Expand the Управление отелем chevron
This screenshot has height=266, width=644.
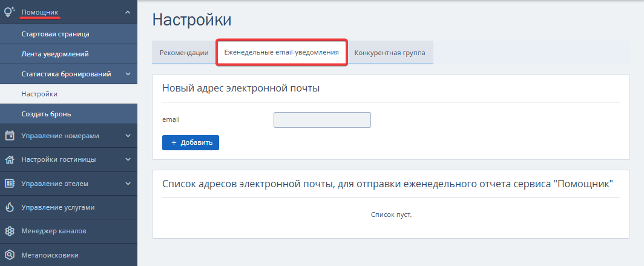pos(128,184)
